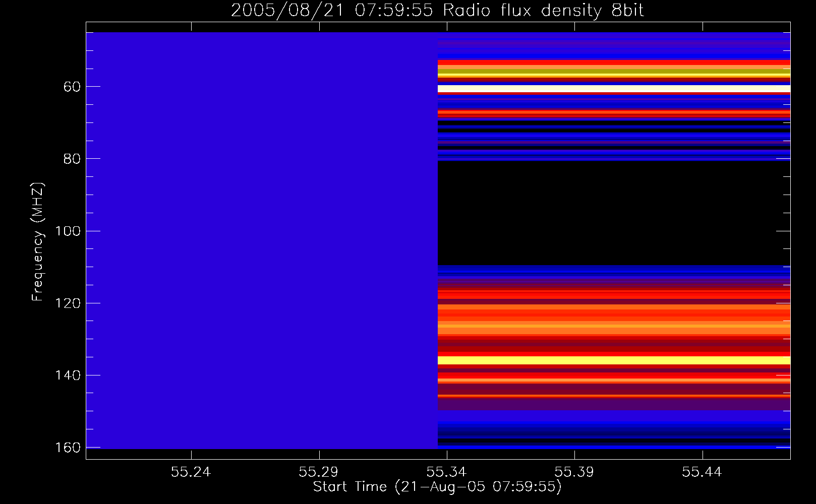The image size is (816, 504).
Task: Click the "Frequency (MHZ)" y-axis label
Action: coord(38,242)
